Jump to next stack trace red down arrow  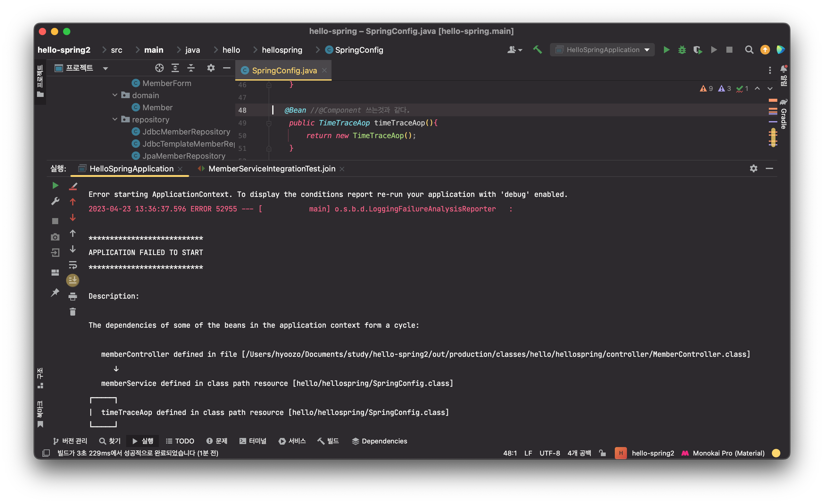point(72,217)
